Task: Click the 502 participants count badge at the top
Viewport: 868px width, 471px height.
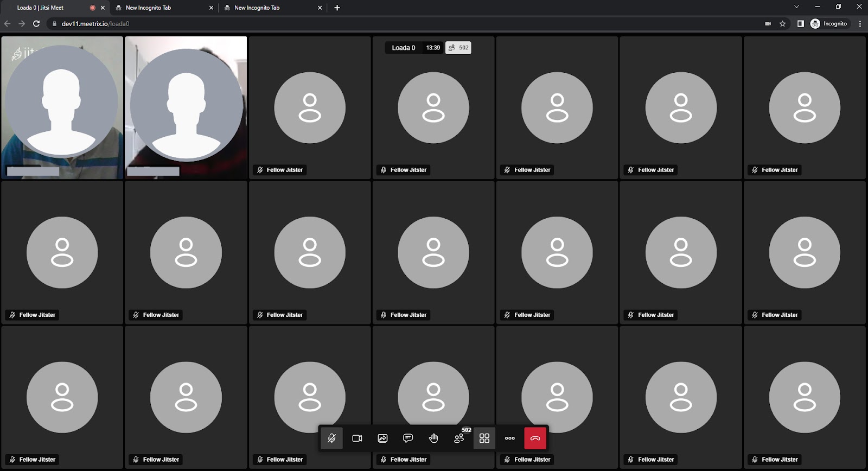Action: 458,48
